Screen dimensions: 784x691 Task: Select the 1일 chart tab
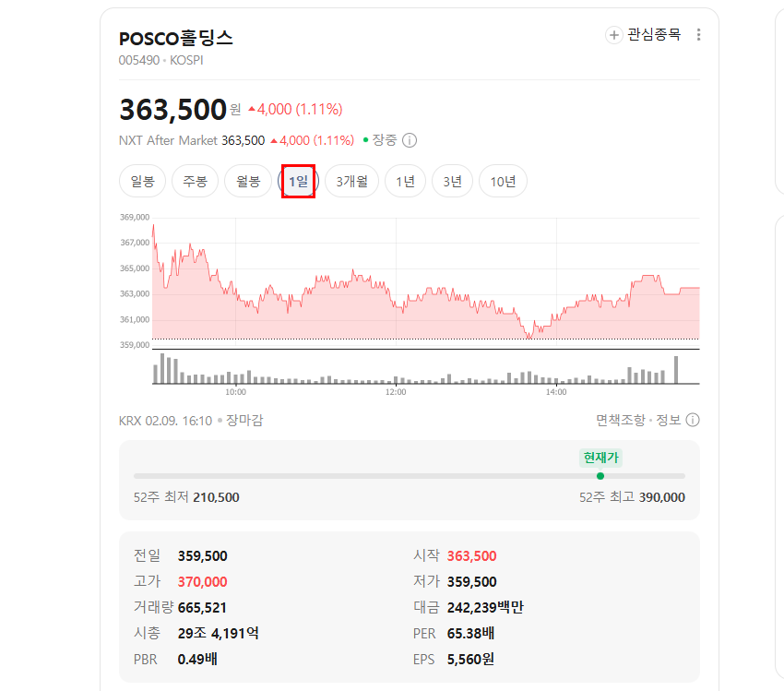299,181
